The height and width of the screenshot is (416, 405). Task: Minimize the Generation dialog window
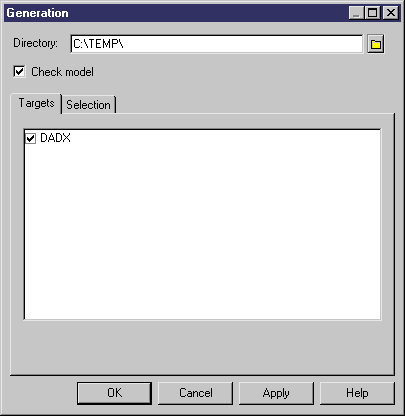tap(356, 13)
